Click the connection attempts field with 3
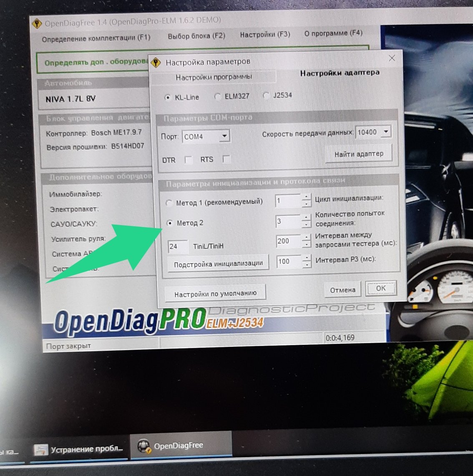The image size is (473, 476). coord(289,221)
